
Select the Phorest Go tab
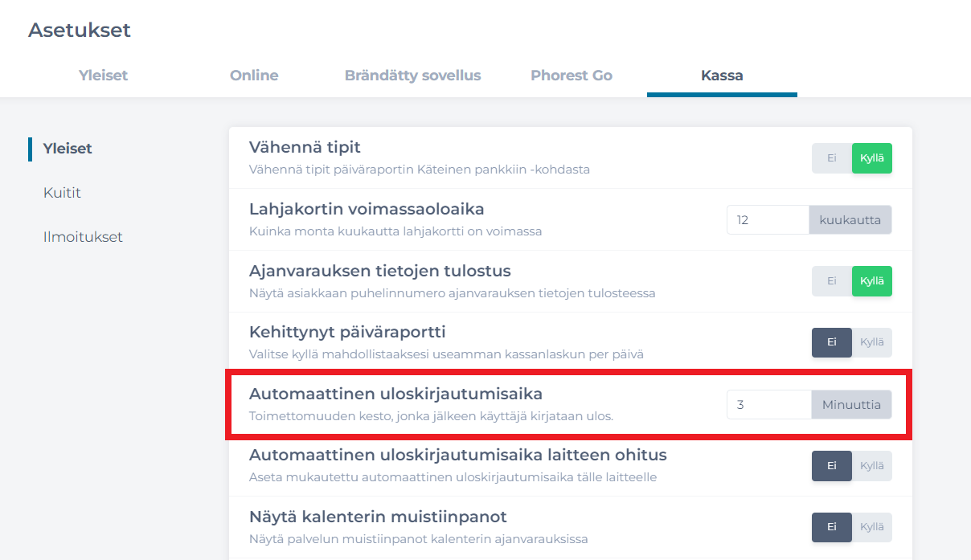(x=571, y=75)
